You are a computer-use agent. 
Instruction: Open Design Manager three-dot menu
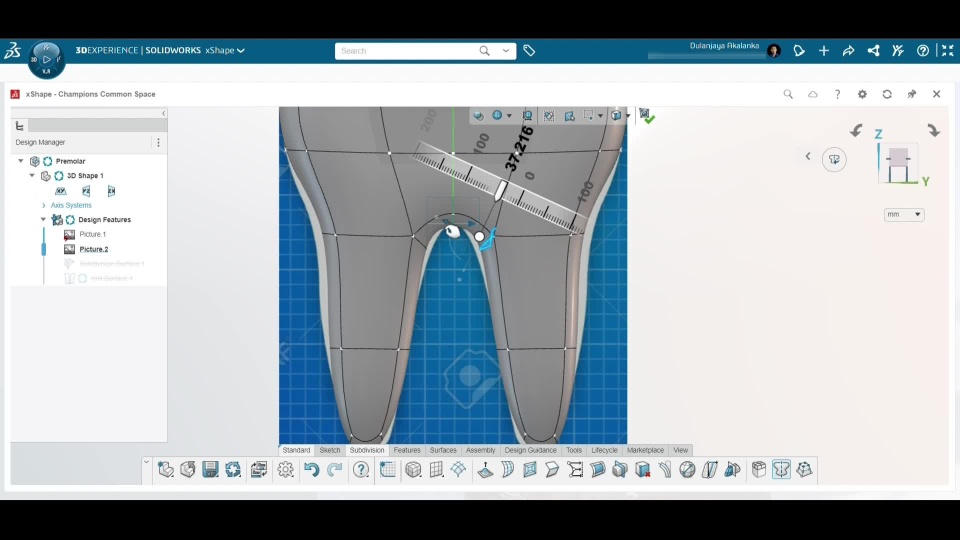[x=158, y=142]
